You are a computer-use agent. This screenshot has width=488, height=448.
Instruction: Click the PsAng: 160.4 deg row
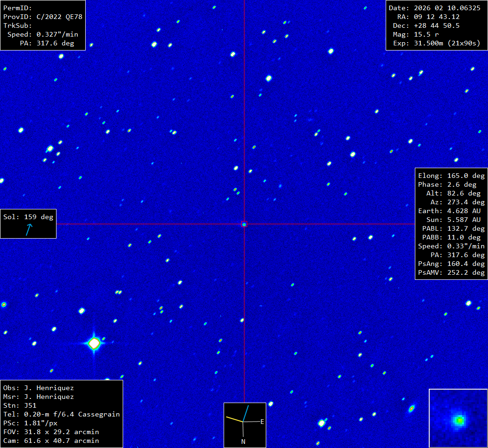[451, 264]
